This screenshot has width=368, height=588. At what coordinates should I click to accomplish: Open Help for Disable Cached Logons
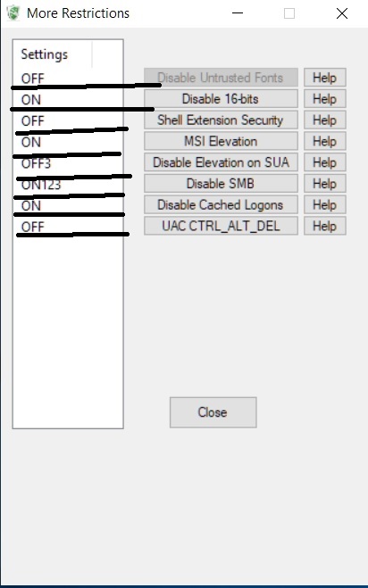[x=325, y=204]
